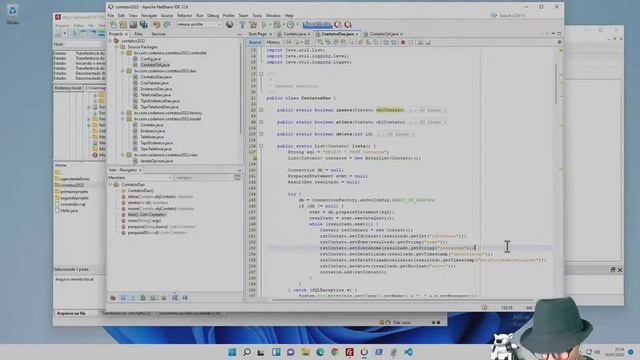Switch to the Services panel tab

point(158,34)
